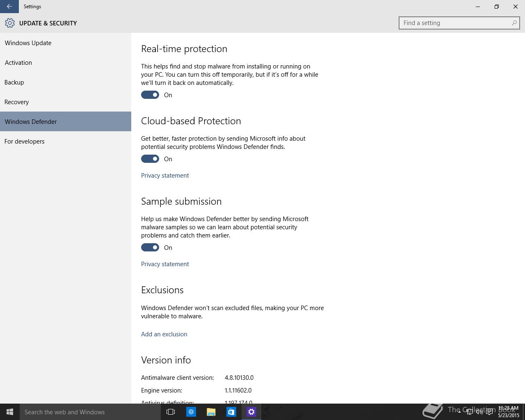Open the For developers section

click(66, 141)
